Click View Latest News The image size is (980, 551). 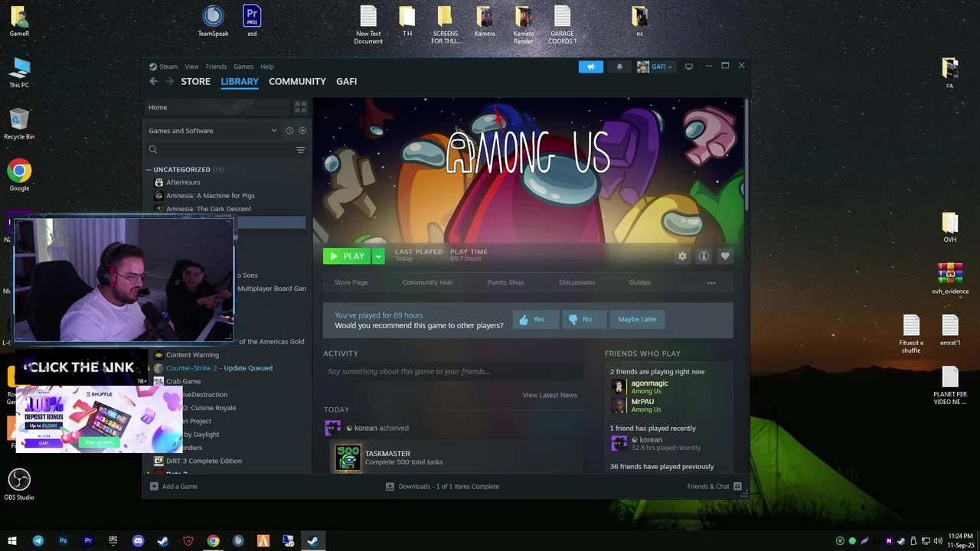[x=550, y=395]
